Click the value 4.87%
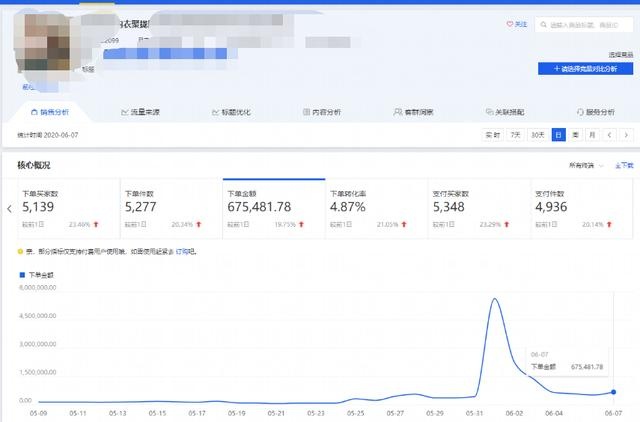Screen dimensions: 640x422 [x=348, y=207]
